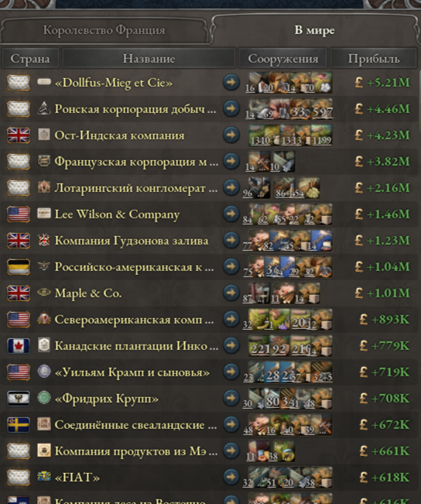Click first building thumbnail of Французская корпорация
The image size is (421, 504).
coord(258,161)
